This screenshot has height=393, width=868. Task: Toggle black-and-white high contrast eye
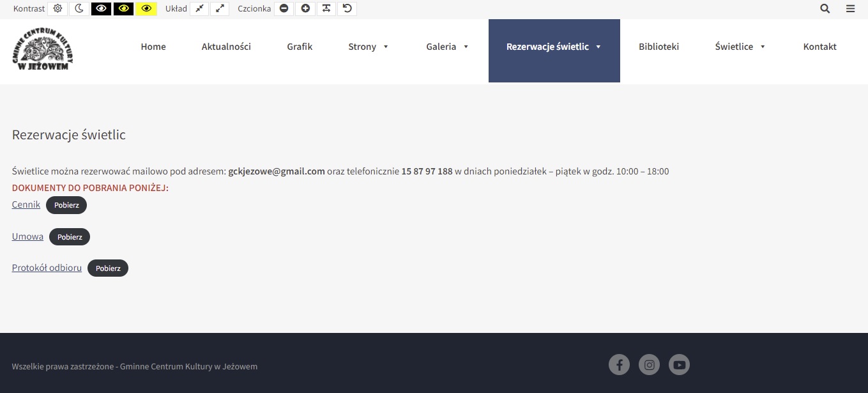point(101,9)
